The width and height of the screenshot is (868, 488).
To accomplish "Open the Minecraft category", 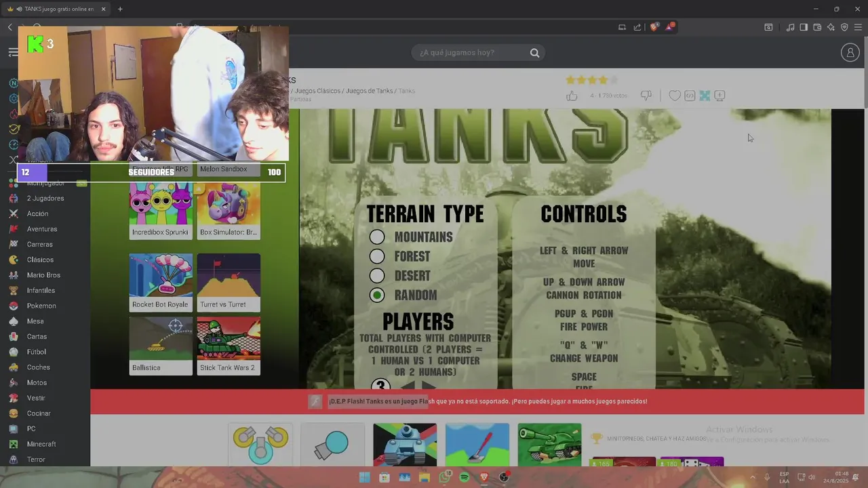I will (41, 444).
